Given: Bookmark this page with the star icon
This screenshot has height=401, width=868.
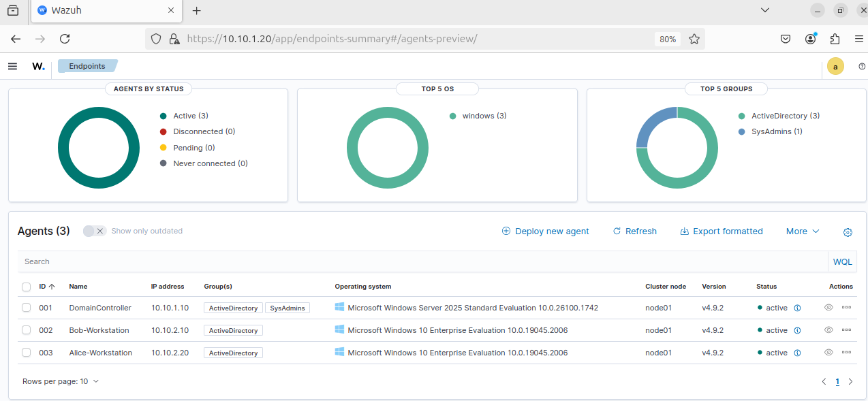Looking at the screenshot, I should point(694,39).
